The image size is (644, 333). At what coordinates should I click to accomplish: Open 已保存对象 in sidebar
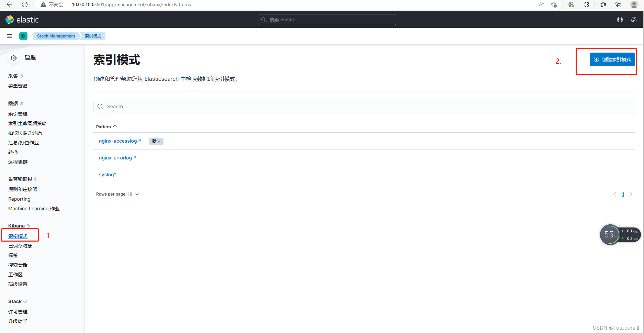pyautogui.click(x=20, y=246)
